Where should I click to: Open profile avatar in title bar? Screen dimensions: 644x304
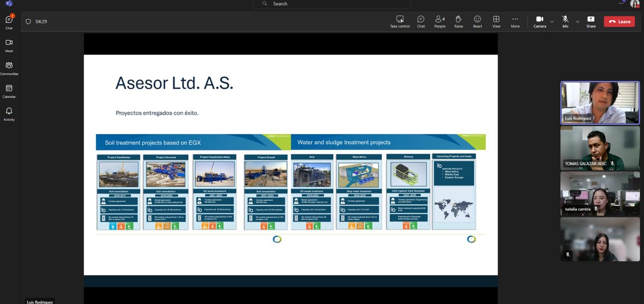tap(635, 4)
